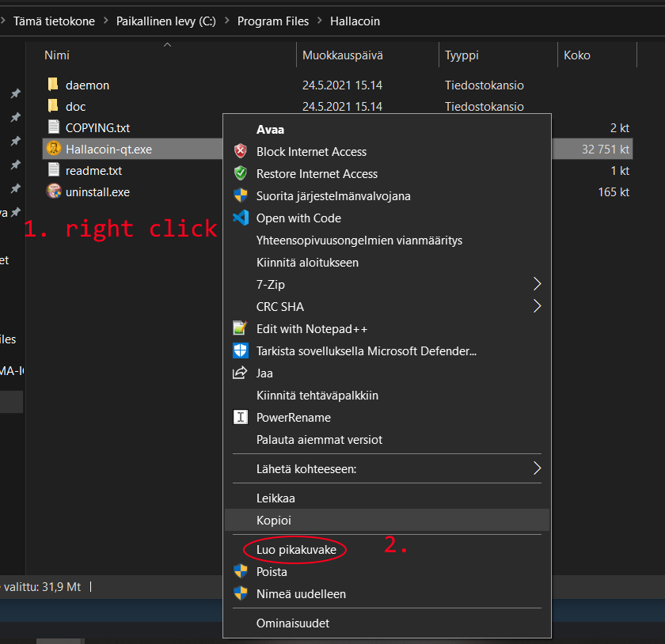The height and width of the screenshot is (644, 665).
Task: Click the uninstall.exe icon
Action: 54,191
